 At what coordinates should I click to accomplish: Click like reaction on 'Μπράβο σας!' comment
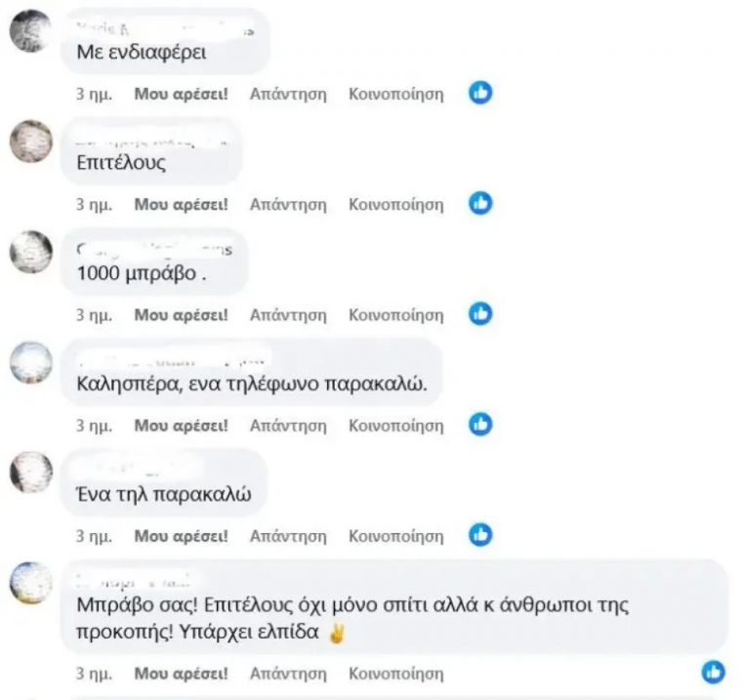[713, 672]
